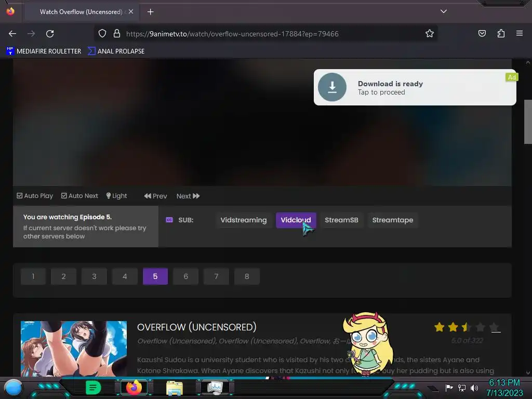
Task: Open File Explorer from taskbar
Action: (175, 388)
